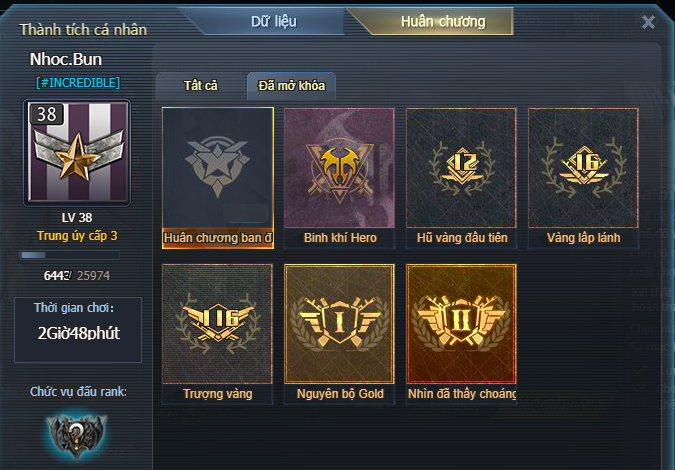Select the Hũ vàng đầu tiên medal
Image resolution: width=675 pixels, height=470 pixels.
pyautogui.click(x=461, y=178)
